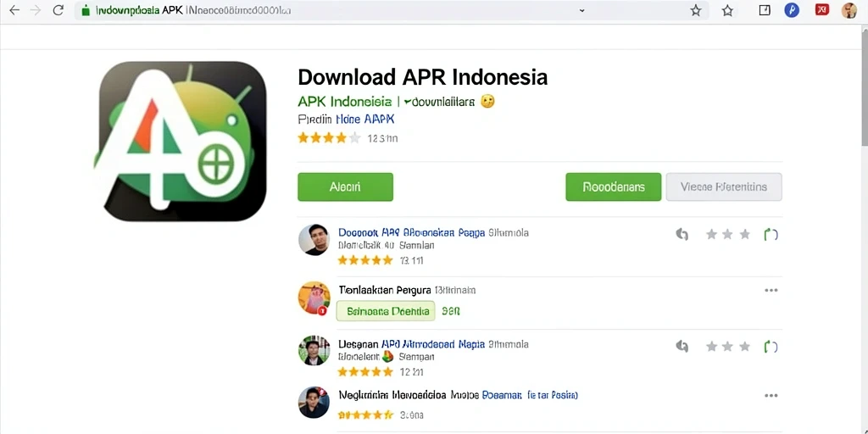Click the grey stars on the Uesanan review

pyautogui.click(x=727, y=347)
